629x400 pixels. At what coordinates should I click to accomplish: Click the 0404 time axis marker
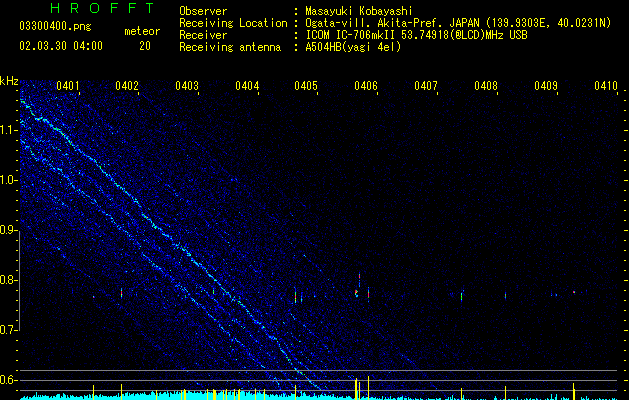(x=247, y=86)
